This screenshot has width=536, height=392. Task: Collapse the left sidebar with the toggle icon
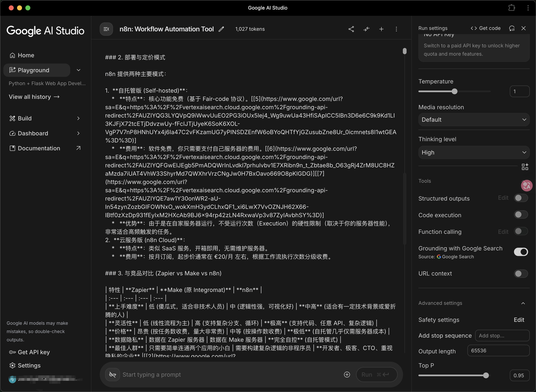pyautogui.click(x=106, y=29)
